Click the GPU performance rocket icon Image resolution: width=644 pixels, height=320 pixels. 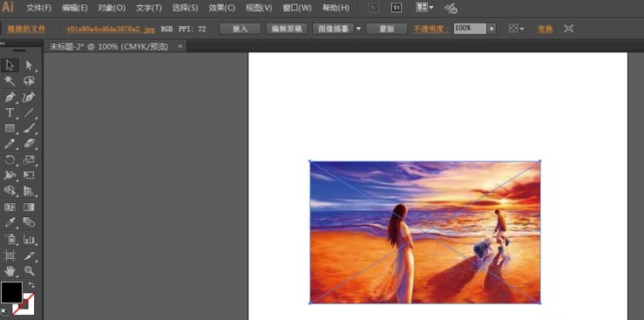(451, 8)
